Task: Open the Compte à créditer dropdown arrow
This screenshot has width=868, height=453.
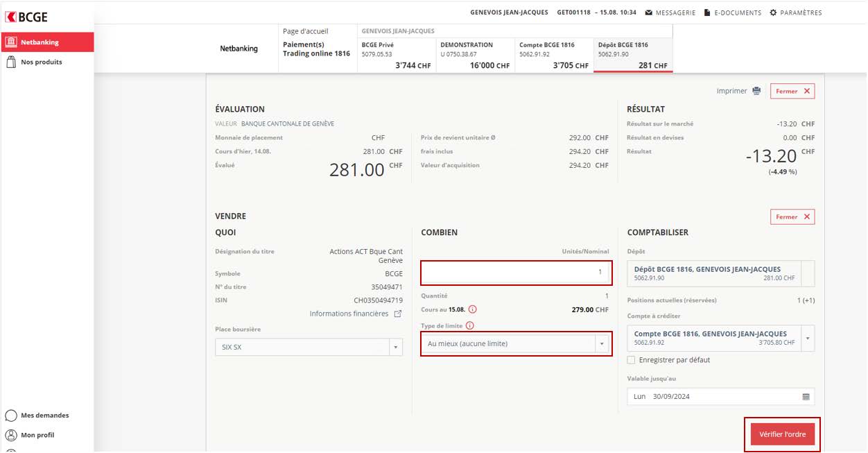Action: [x=807, y=338]
